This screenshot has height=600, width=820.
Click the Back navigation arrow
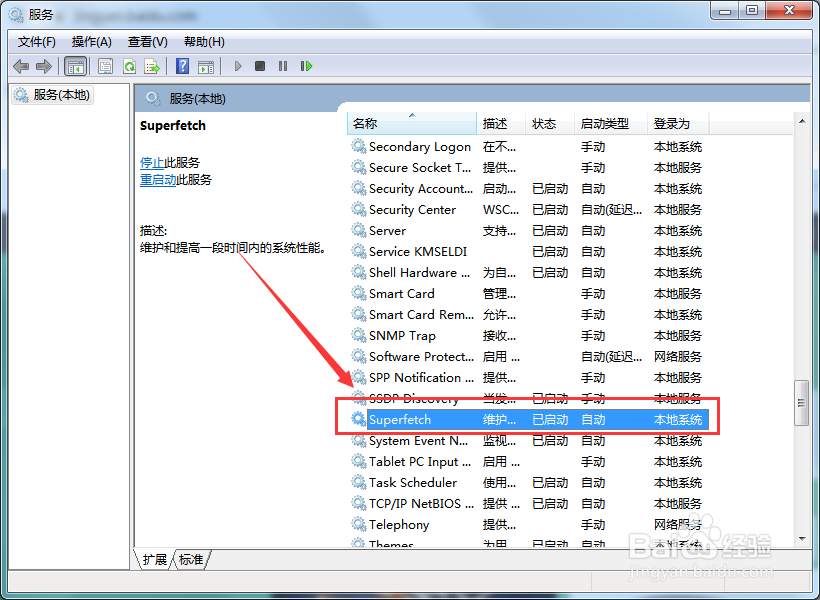21,66
